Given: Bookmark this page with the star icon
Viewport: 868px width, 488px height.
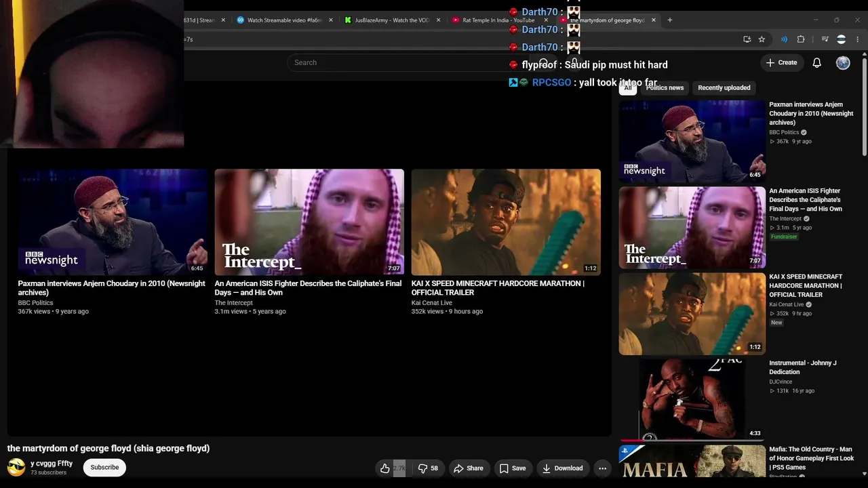Looking at the screenshot, I should point(762,39).
